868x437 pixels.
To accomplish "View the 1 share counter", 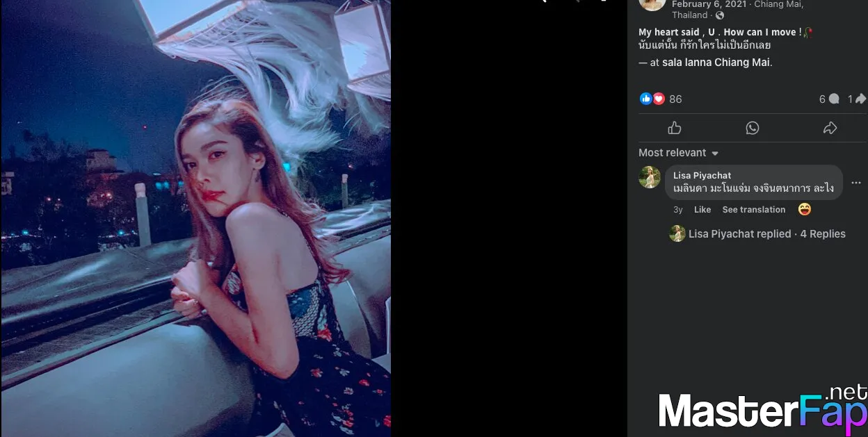I will click(857, 99).
